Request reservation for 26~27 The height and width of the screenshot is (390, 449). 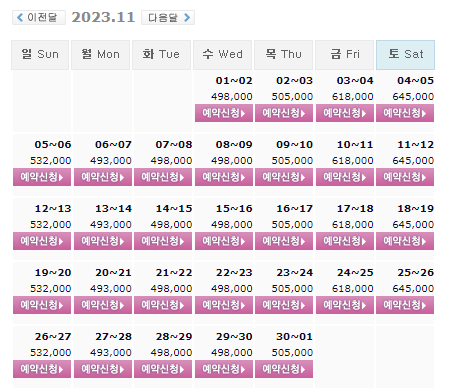coord(42,369)
